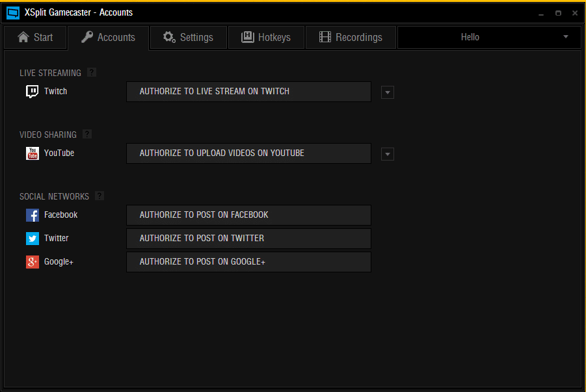This screenshot has width=586, height=392.
Task: Click the Twitch logo icon
Action: [32, 91]
